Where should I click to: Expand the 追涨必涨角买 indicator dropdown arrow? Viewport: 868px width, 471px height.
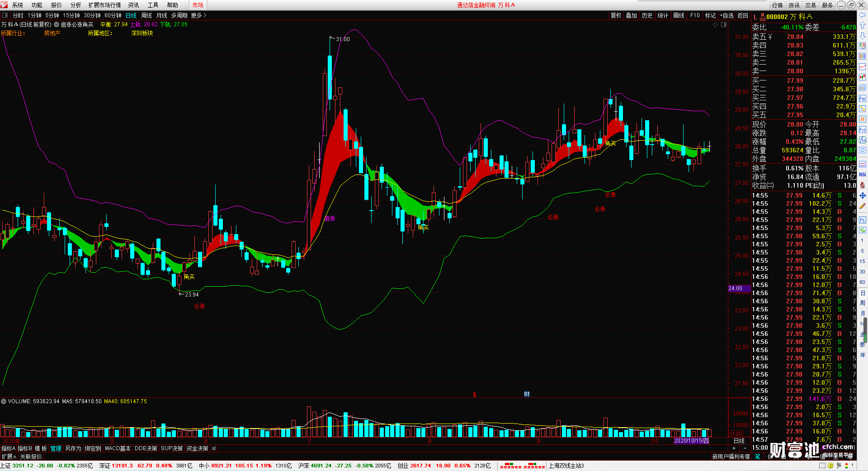click(x=57, y=24)
